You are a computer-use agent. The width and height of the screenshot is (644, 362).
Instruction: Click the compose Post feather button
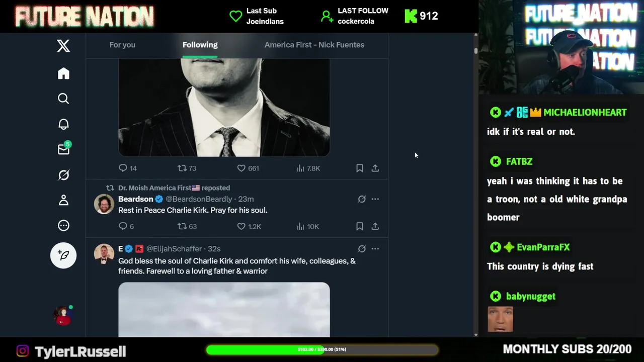(x=63, y=255)
